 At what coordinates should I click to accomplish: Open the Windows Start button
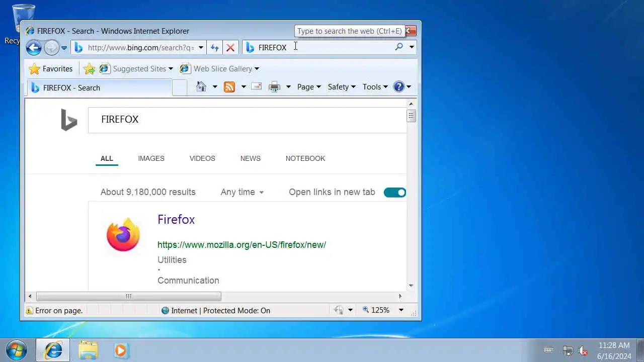17,350
